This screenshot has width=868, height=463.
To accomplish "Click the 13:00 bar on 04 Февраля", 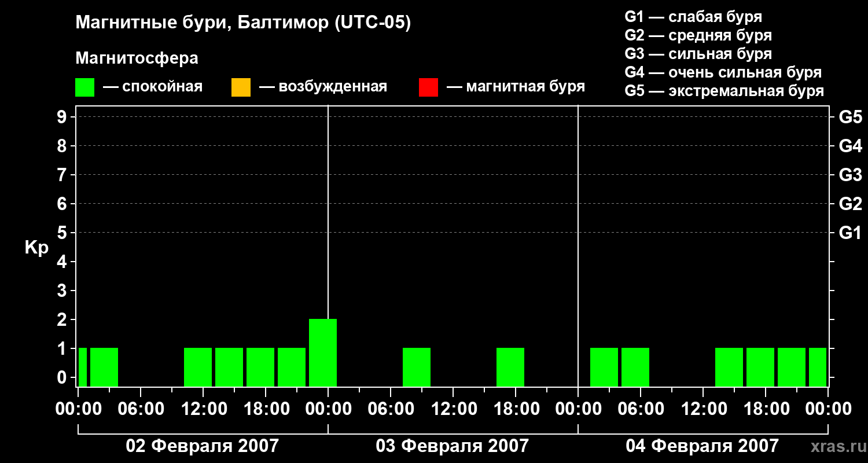I will click(729, 367).
